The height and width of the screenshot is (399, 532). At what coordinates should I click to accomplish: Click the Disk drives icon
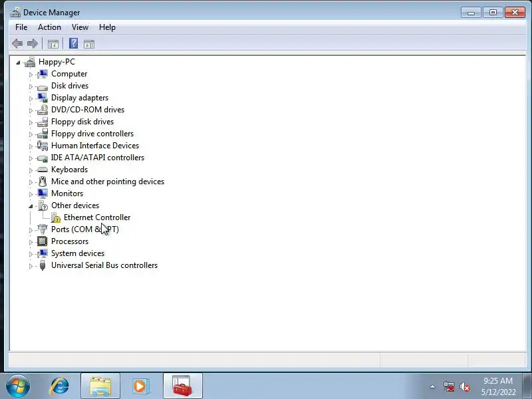[x=43, y=87]
